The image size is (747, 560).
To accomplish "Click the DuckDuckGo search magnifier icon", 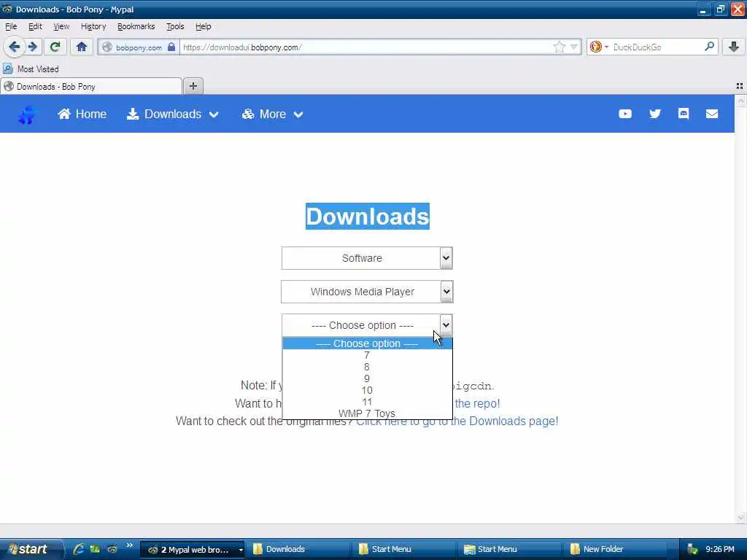I will click(709, 47).
